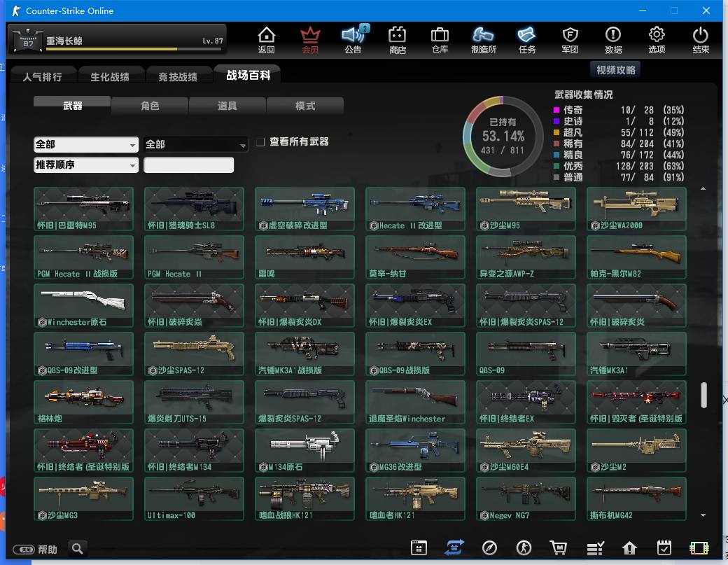The width and height of the screenshot is (728, 565).
Task: Select the 角色 sub-tab
Action: tap(150, 106)
